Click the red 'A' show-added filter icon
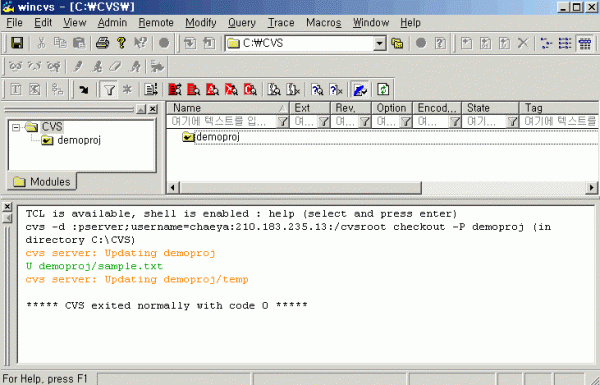The height and width of the screenshot is (385, 600). [212, 90]
